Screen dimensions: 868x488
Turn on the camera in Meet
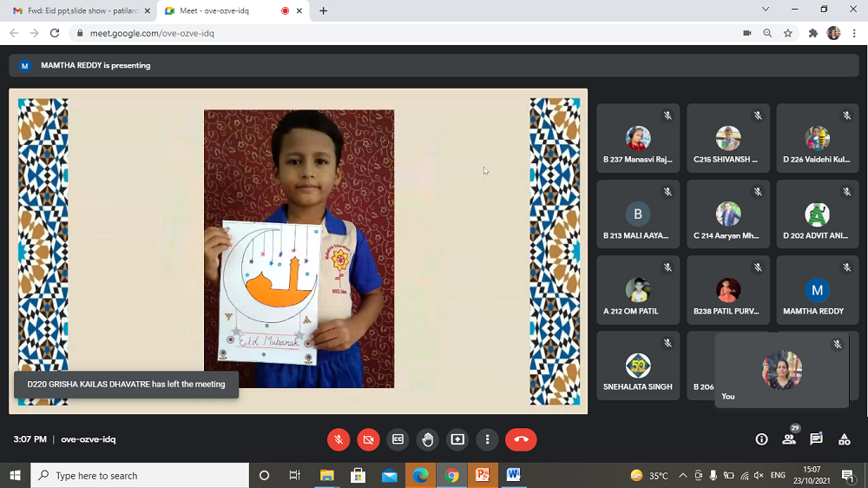(x=368, y=439)
